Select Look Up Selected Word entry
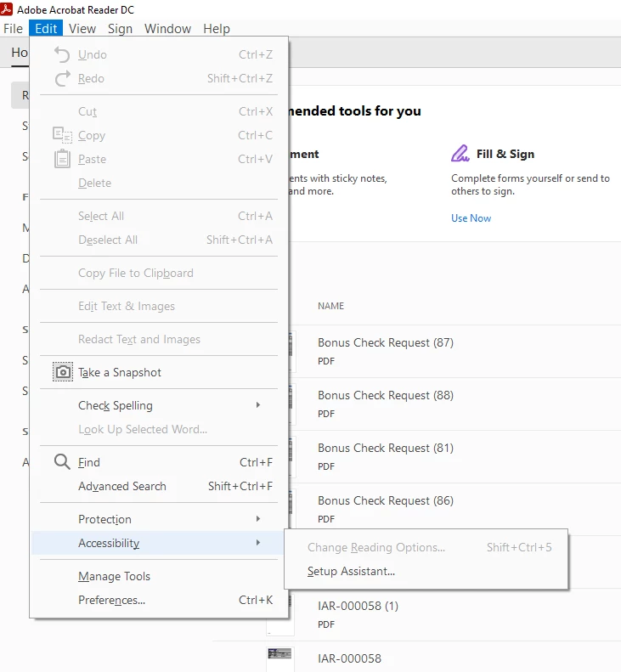621x672 pixels. pyautogui.click(x=159, y=429)
